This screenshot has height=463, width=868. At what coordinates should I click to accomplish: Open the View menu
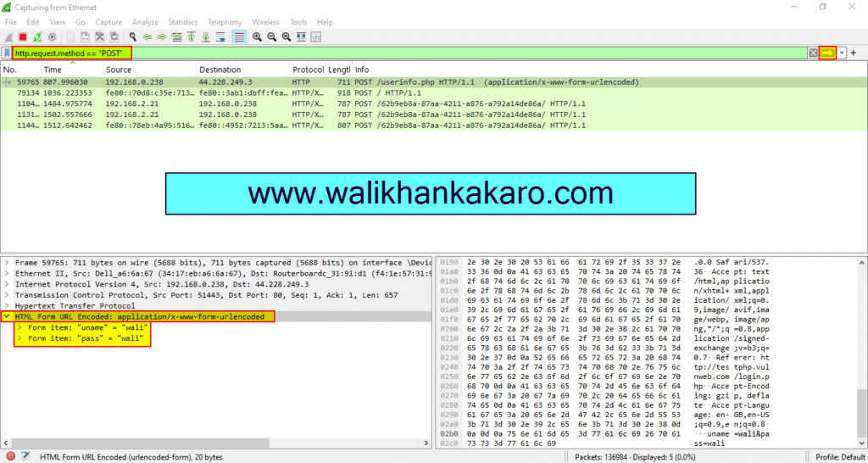58,22
